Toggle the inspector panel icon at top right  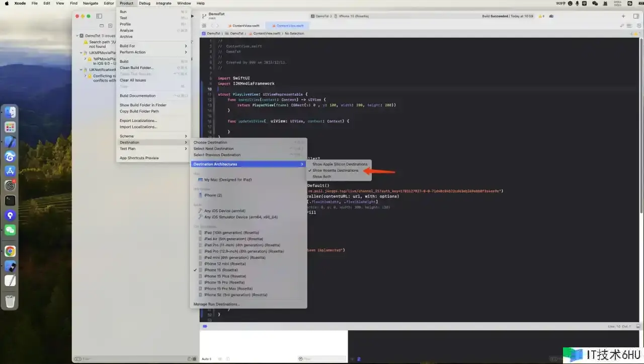click(635, 16)
